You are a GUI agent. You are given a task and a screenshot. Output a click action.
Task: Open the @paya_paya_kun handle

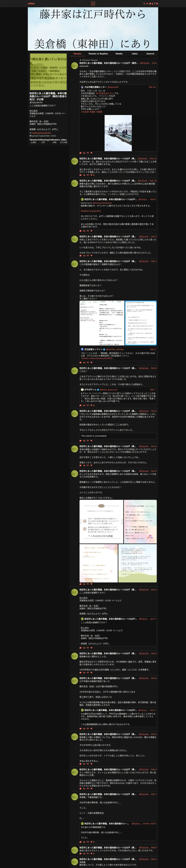109,390
